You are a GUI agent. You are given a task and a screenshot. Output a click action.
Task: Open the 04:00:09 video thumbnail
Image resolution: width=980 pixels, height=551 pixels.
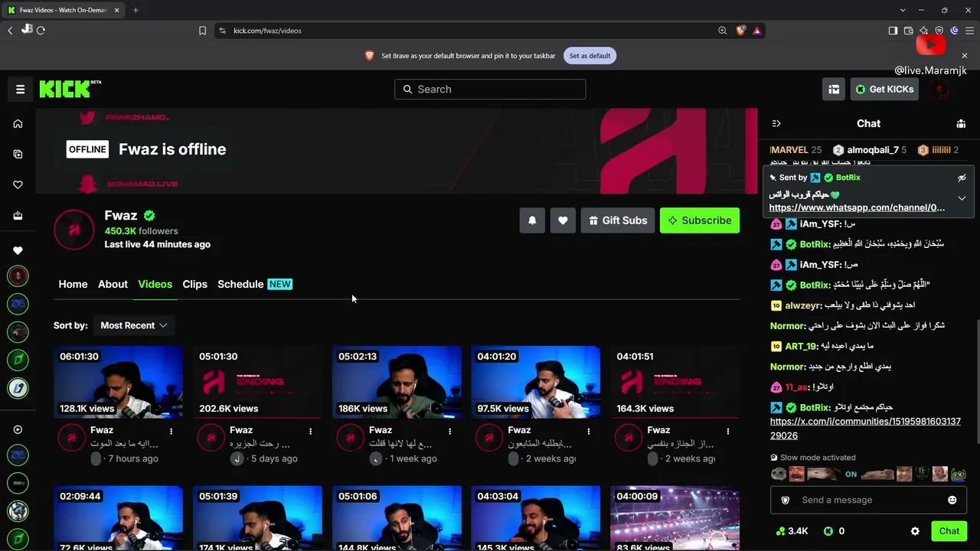tap(675, 518)
